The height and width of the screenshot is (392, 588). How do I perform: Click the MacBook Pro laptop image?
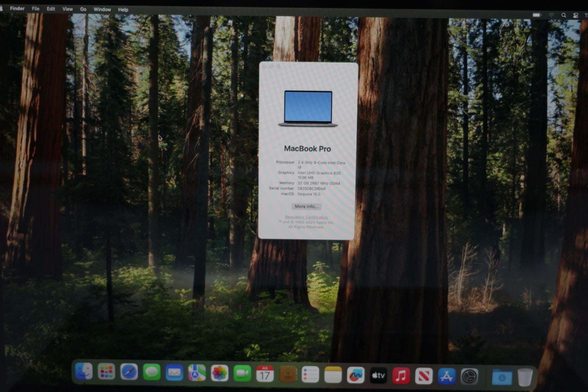pyautogui.click(x=308, y=109)
